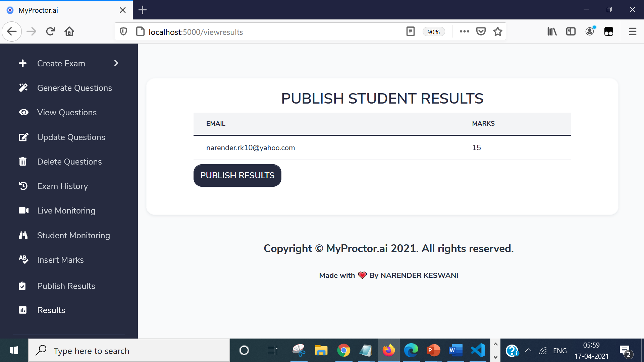Screen dimensions: 644x362
Task: Save page to Pocket
Action: pos(481,32)
